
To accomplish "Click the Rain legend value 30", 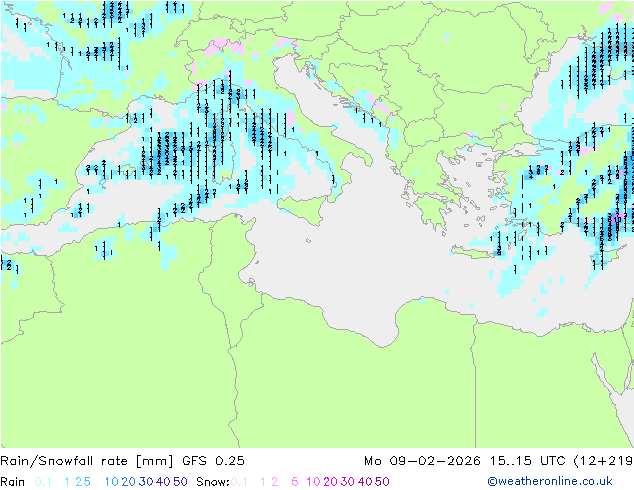I will 146,482.
